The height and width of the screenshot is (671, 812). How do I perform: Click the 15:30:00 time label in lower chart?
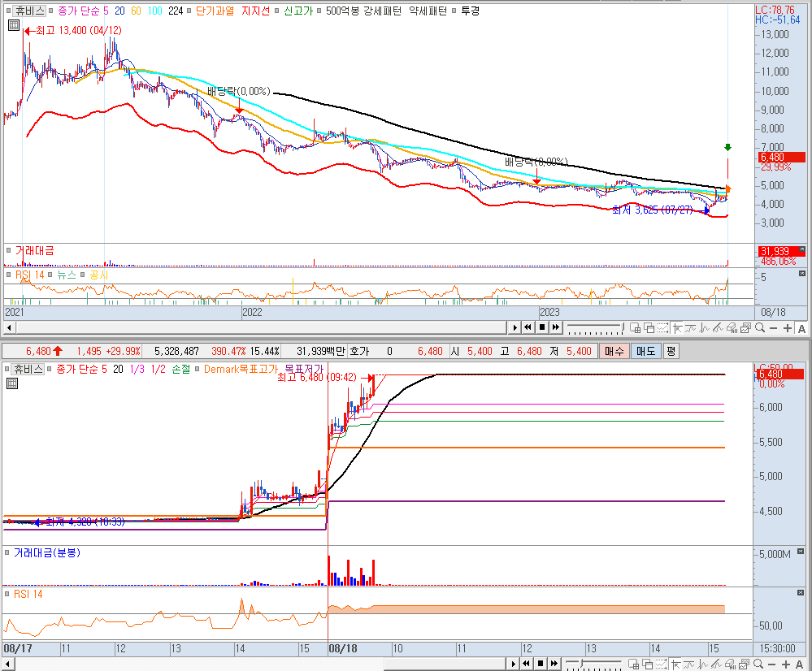pyautogui.click(x=777, y=648)
